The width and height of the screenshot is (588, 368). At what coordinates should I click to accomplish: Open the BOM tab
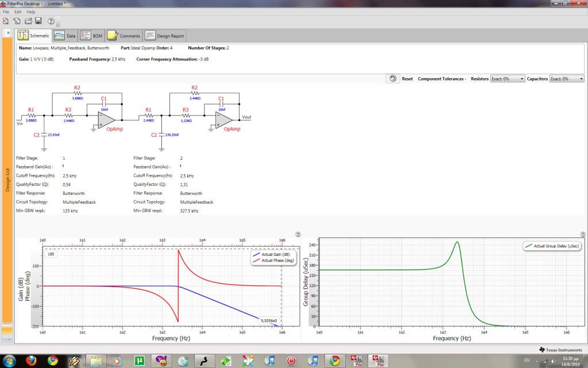[91, 36]
